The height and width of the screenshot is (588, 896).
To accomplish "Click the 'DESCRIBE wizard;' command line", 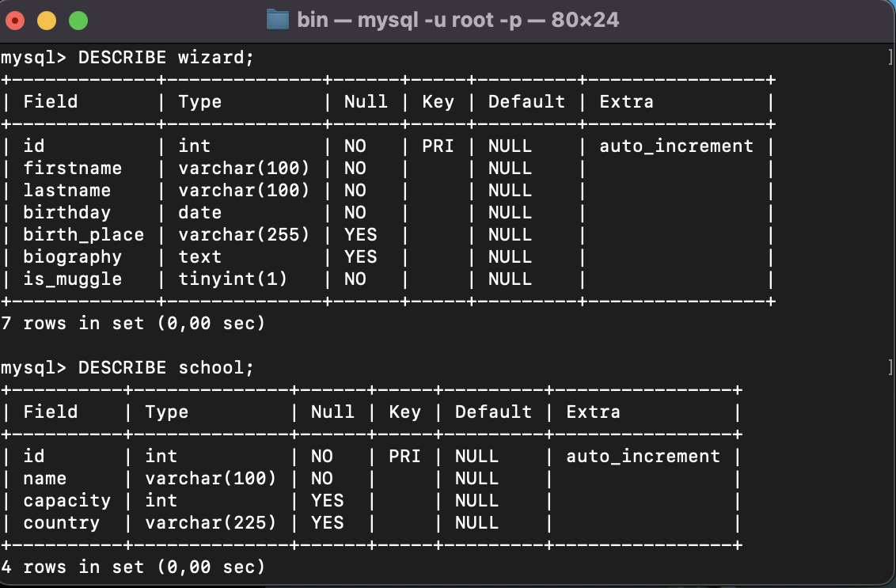I will click(x=127, y=58).
